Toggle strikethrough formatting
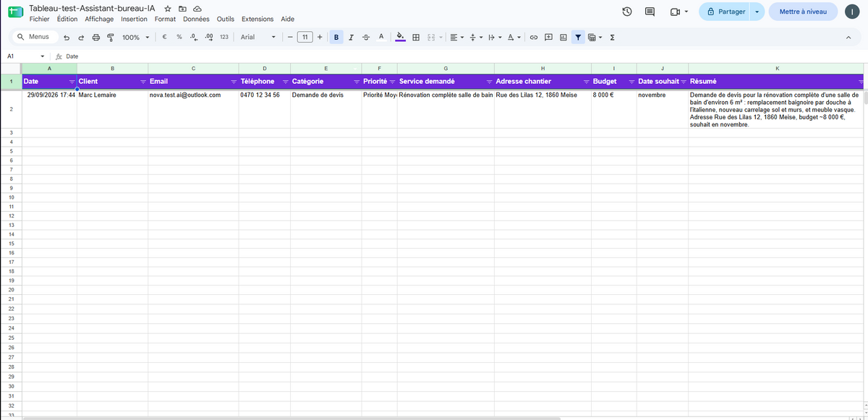Image resolution: width=868 pixels, height=420 pixels. tap(365, 37)
